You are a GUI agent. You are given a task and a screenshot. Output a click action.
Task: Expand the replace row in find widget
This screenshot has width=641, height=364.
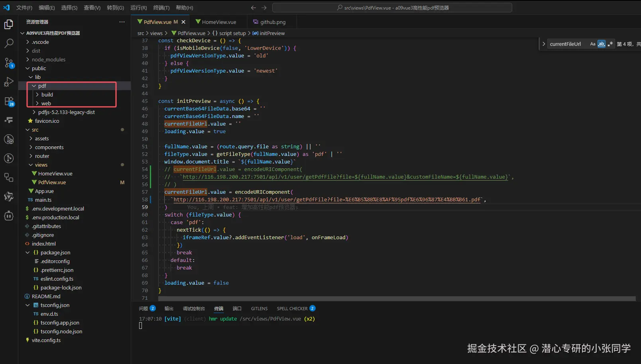(544, 44)
